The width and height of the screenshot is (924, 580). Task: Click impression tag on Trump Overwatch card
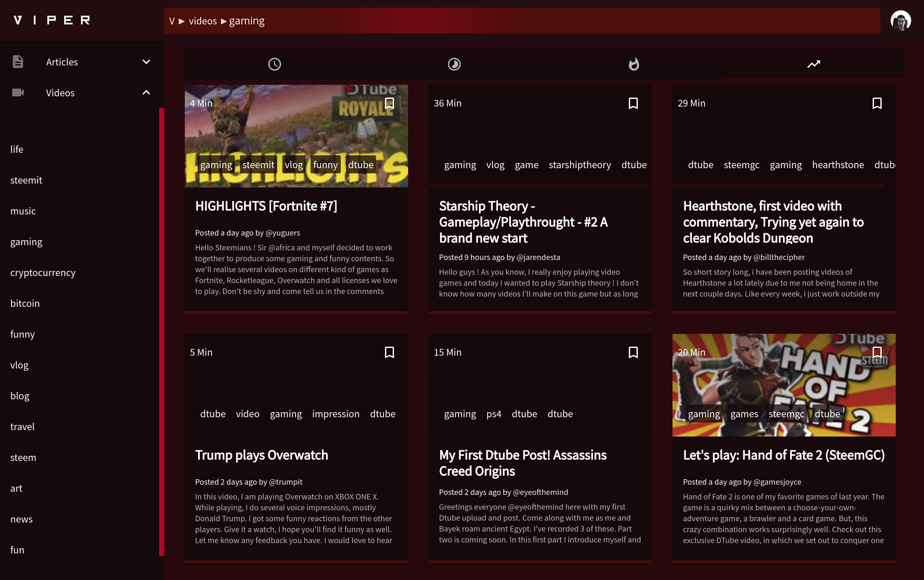pos(336,414)
